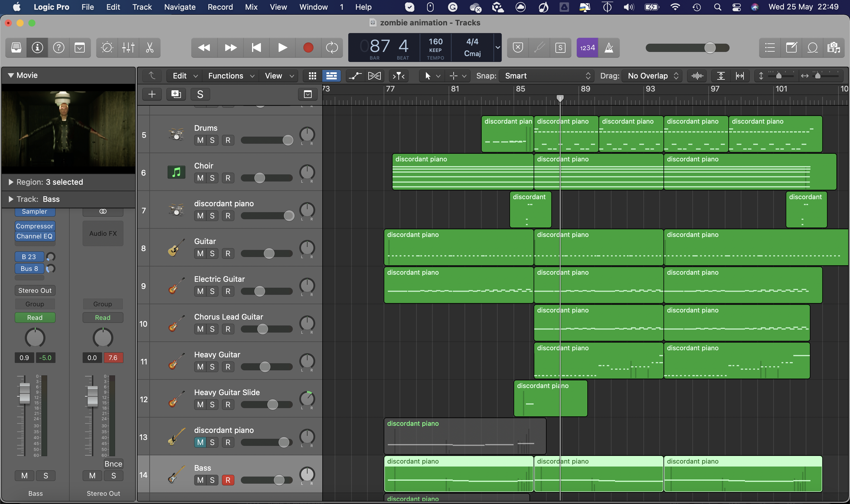Click the Bnce button on Stereo Out
Screen dimensions: 850x504
[113, 464]
